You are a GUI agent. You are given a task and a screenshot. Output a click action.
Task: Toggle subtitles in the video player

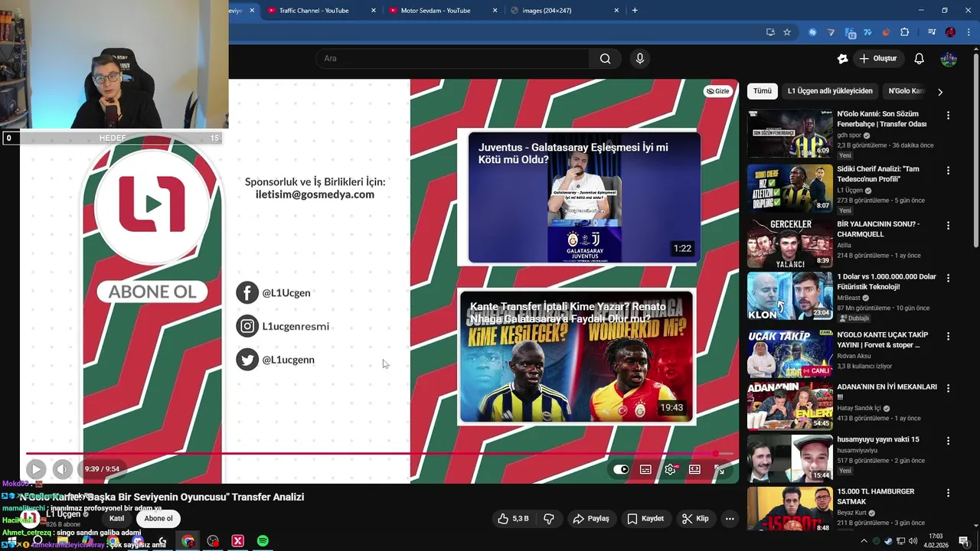point(645,469)
